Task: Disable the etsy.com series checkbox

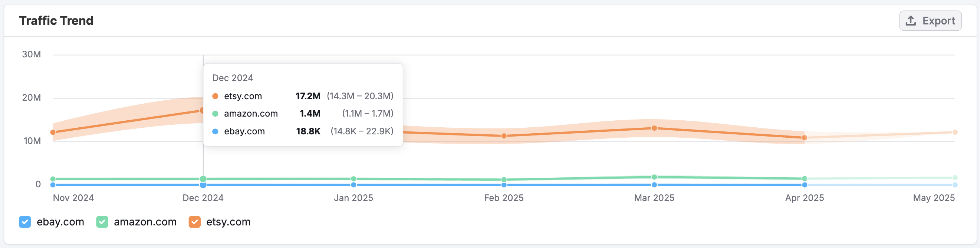Action: click(194, 222)
